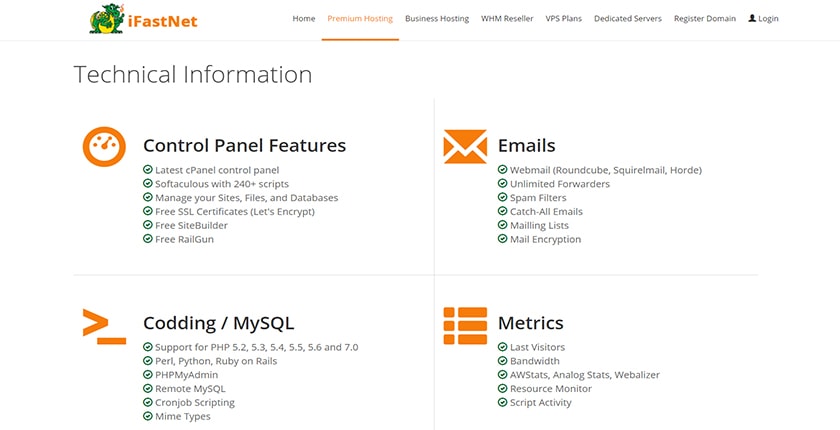The height and width of the screenshot is (430, 840).
Task: Click check icon beside Free SSL Certificates
Action: tap(148, 212)
